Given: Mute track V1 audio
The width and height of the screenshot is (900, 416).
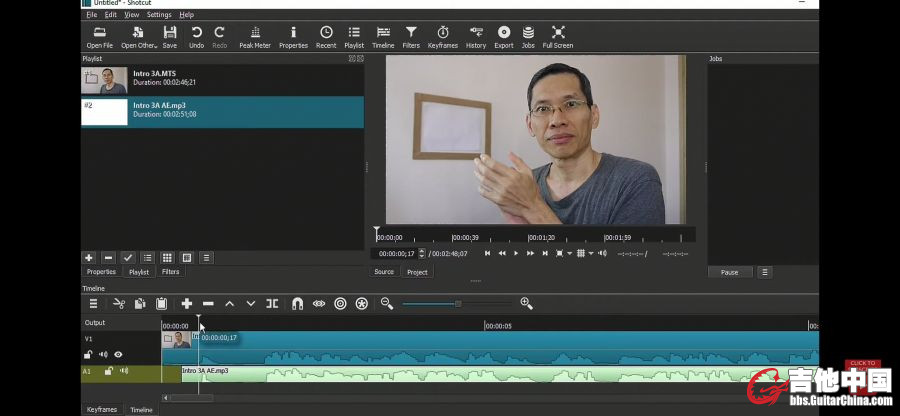Looking at the screenshot, I should [103, 355].
